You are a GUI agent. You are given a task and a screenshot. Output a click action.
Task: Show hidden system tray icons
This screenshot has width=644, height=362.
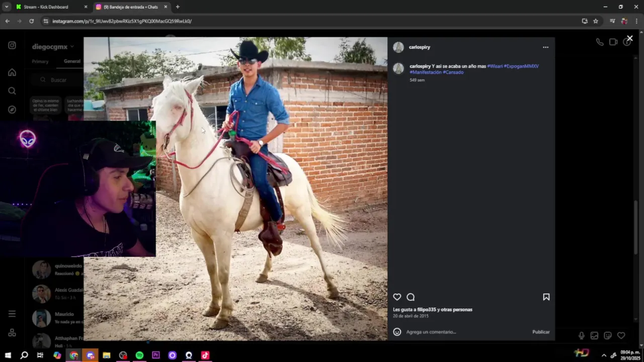tap(604, 355)
